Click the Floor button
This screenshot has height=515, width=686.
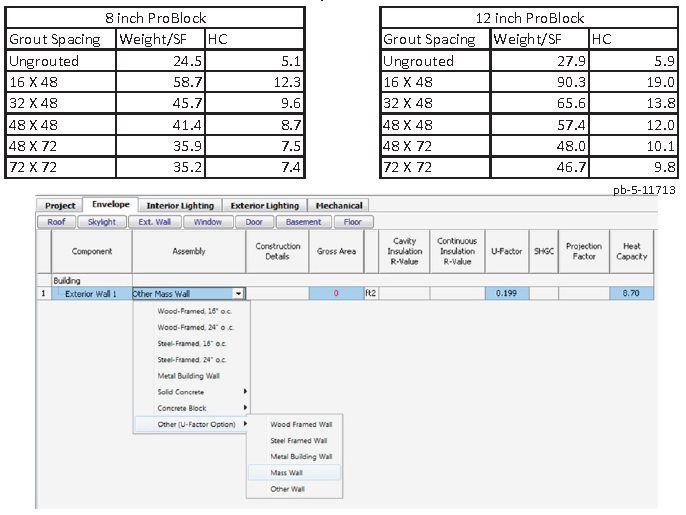353,222
